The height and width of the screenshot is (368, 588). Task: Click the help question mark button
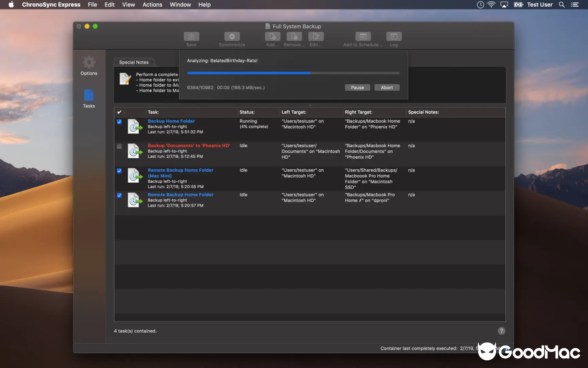(501, 331)
